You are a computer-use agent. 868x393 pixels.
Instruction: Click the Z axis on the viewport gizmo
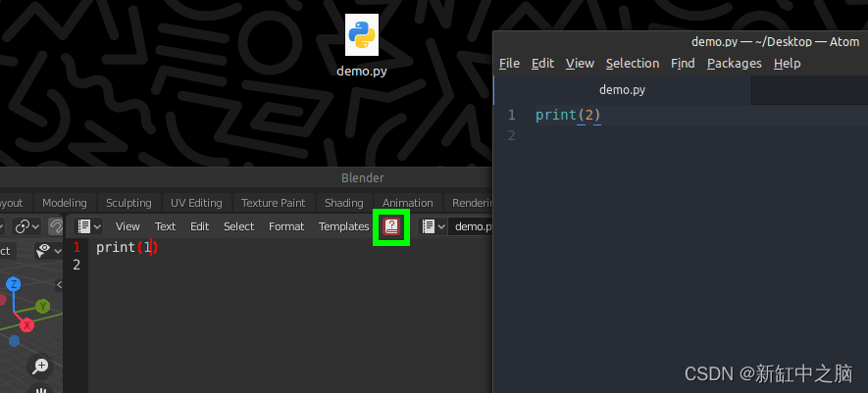(x=14, y=284)
